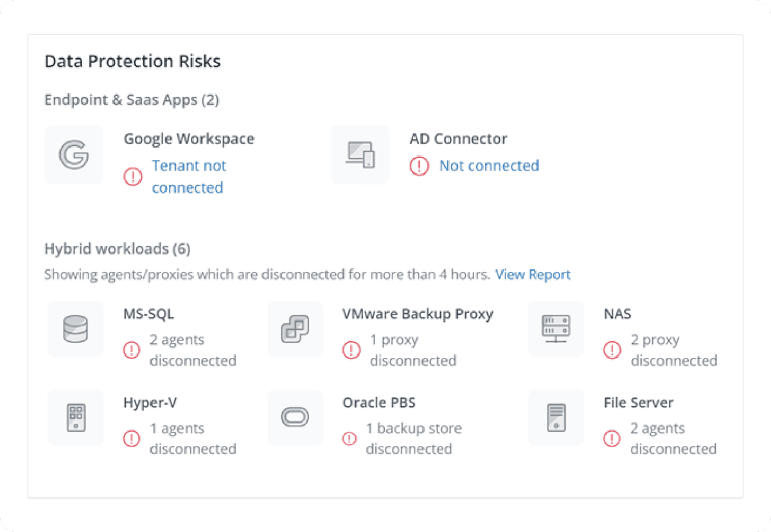Open the Oracle PBS icon
Viewport: 771px width, 532px height.
coord(295,418)
